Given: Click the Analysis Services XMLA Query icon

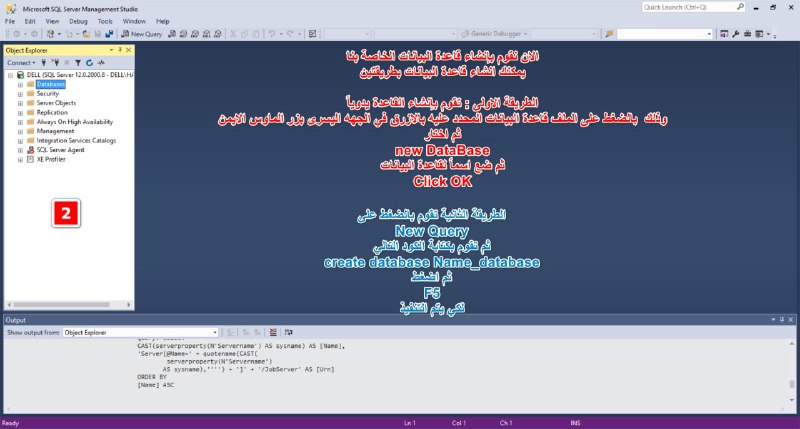Looking at the screenshot, I should (x=206, y=34).
